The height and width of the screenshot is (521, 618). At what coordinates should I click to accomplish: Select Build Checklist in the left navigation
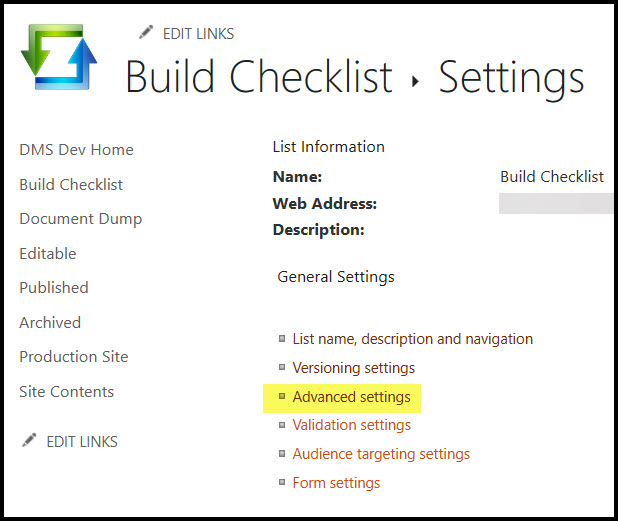click(71, 184)
